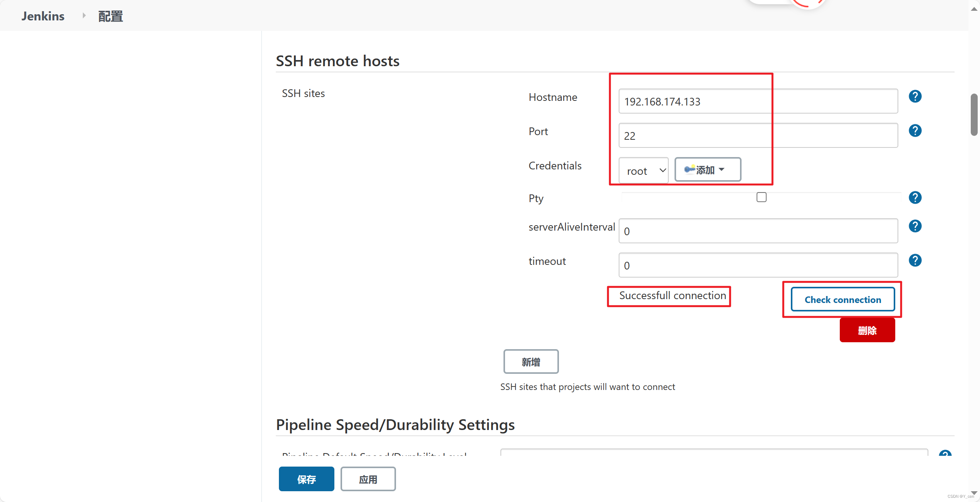The image size is (980, 502).
Task: Expand the Credentials dropdown selector
Action: tap(644, 169)
